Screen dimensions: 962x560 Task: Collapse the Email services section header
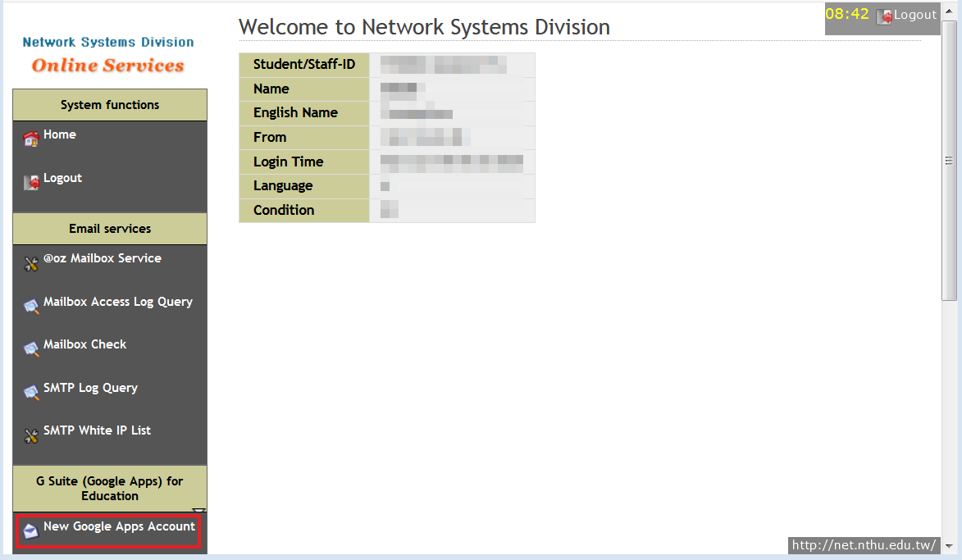tap(110, 229)
